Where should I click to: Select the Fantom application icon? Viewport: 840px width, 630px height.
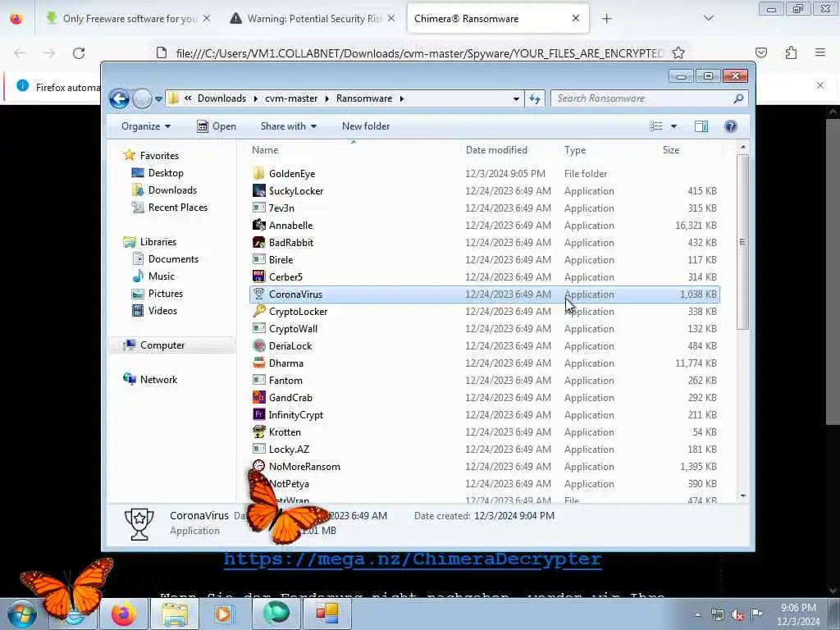pos(258,380)
